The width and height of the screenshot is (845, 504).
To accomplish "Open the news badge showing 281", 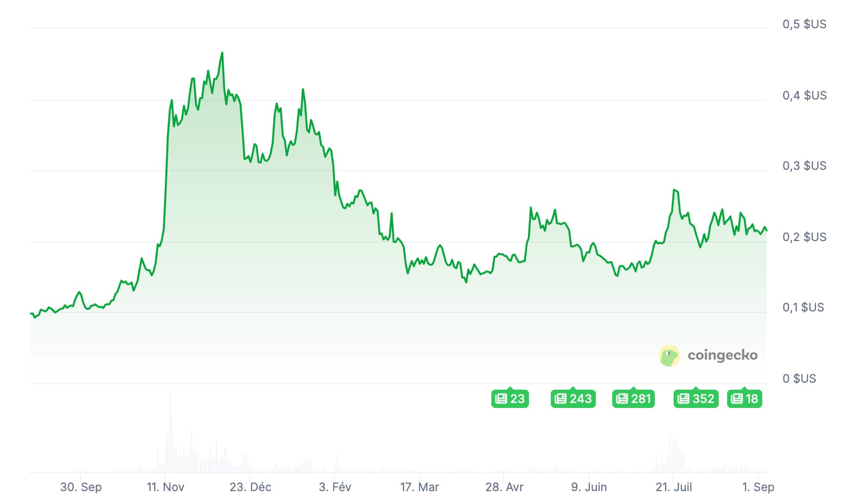I will coord(634,399).
